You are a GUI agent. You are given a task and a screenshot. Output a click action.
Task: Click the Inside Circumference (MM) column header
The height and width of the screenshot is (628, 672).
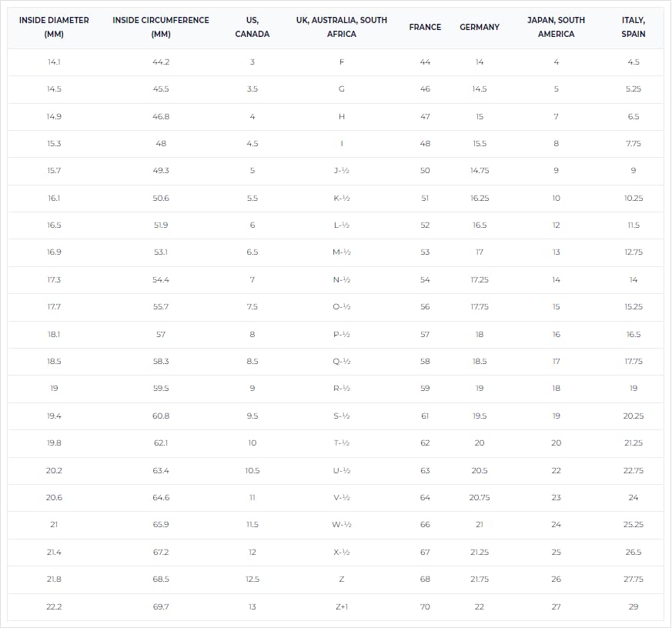click(161, 27)
